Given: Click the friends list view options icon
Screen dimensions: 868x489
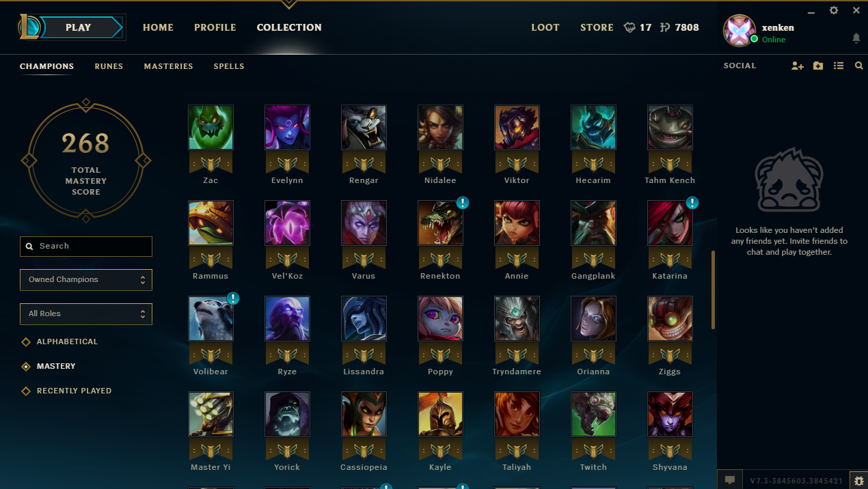Looking at the screenshot, I should [x=839, y=66].
